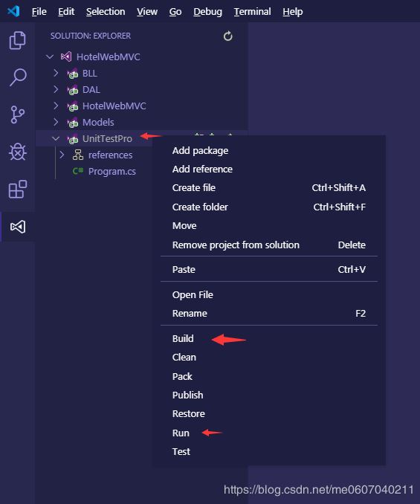Open the Search magnifier in activity bar
Screen dimensions: 420x504
click(17, 77)
